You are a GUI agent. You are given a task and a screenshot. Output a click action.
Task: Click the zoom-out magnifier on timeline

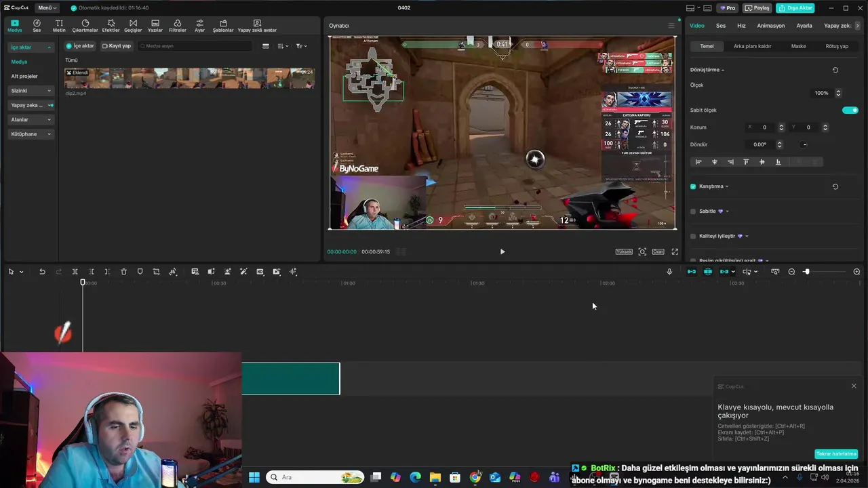point(791,272)
